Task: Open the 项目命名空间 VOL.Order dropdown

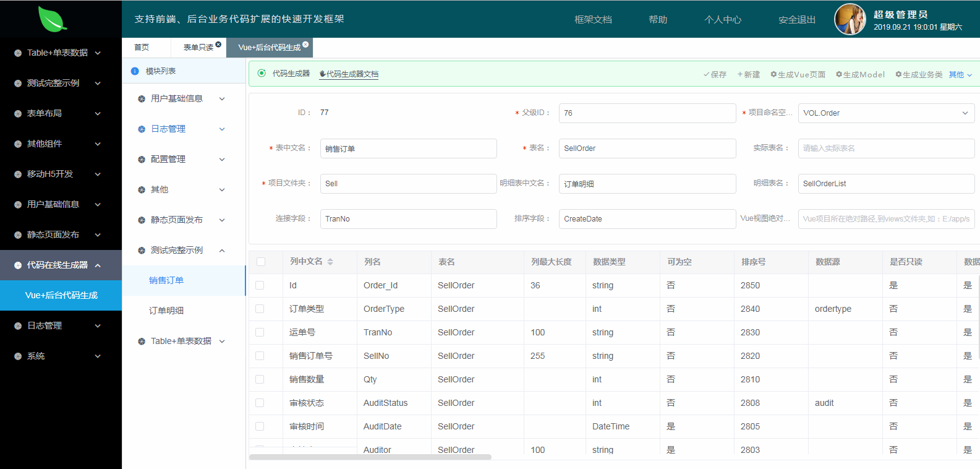Action: click(886, 113)
